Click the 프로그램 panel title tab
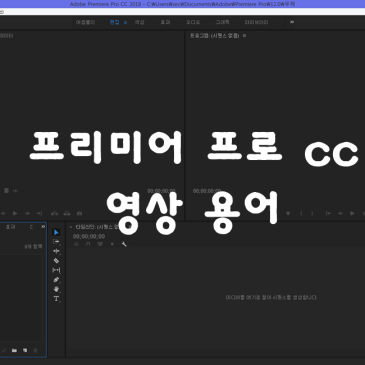The height and width of the screenshot is (365, 365). pyautogui.click(x=214, y=35)
